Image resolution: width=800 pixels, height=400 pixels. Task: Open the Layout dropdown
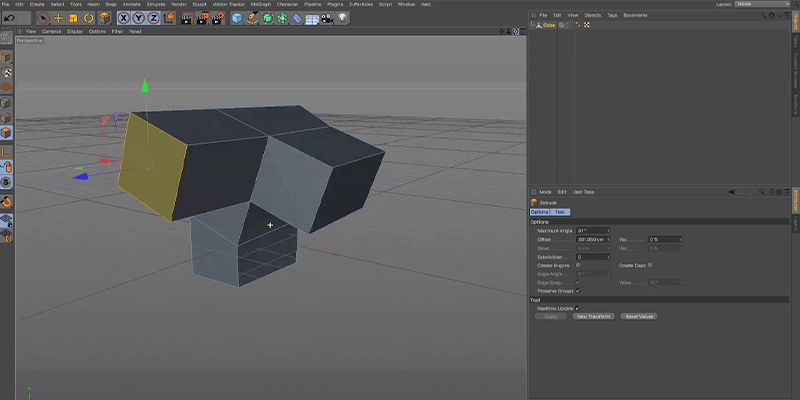click(762, 4)
